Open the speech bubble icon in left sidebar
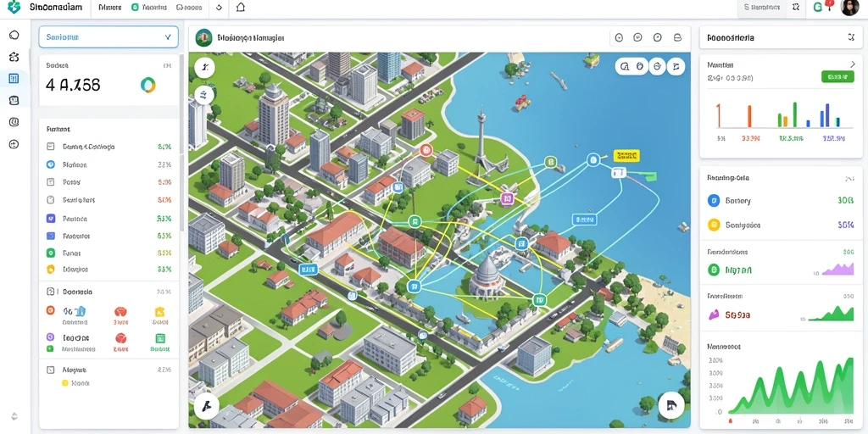Viewport: 868px width, 434px height. coord(14,35)
